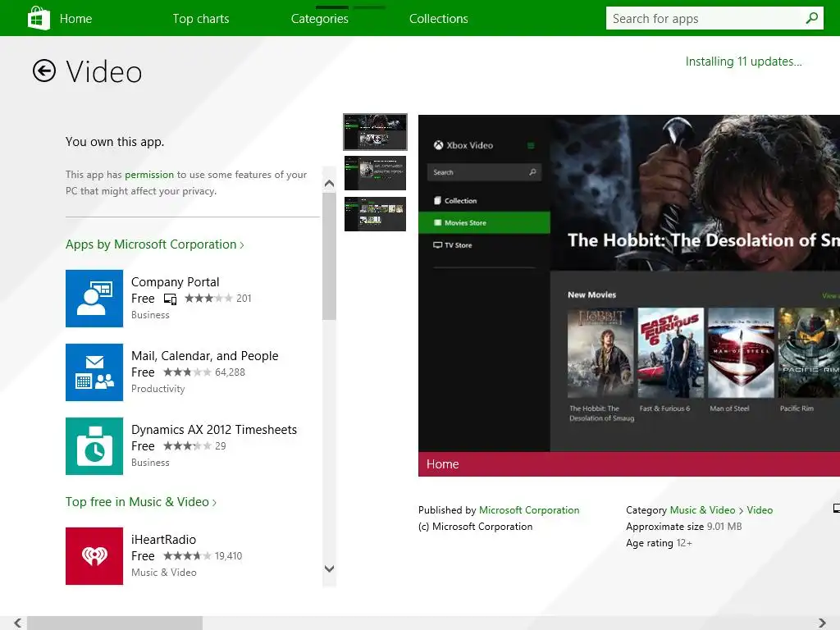Click the vertical sidebar scrollbar thumb

tap(330, 256)
